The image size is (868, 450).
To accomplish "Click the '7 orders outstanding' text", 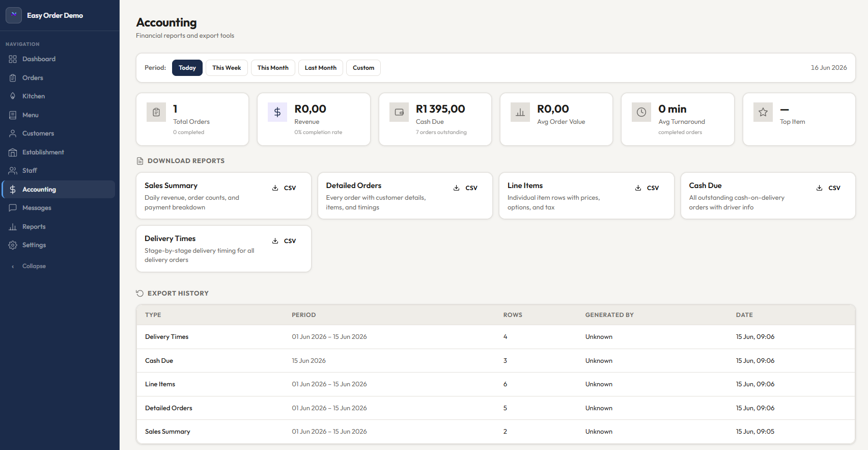I will point(441,133).
